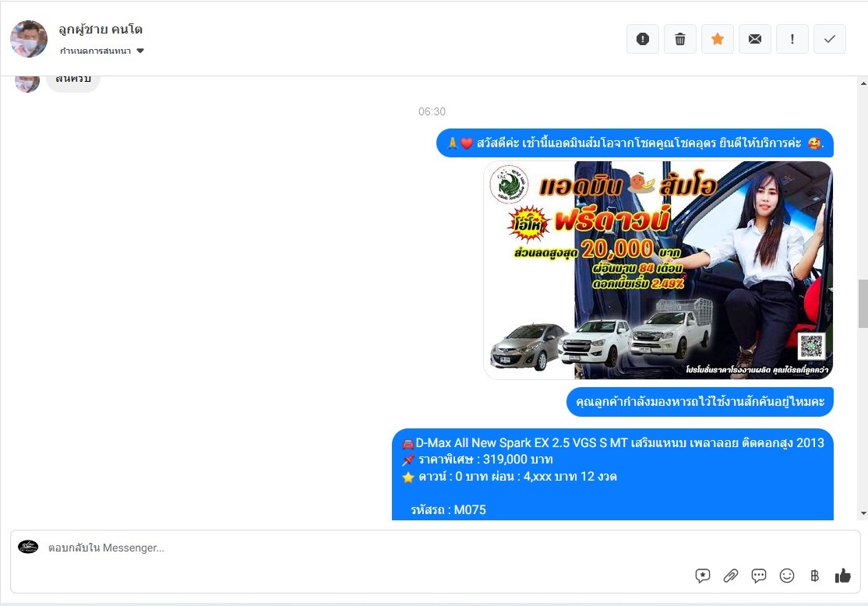Viewport: 868px width, 606px height.
Task: Click the customer's small avatar in chat
Action: click(x=27, y=83)
